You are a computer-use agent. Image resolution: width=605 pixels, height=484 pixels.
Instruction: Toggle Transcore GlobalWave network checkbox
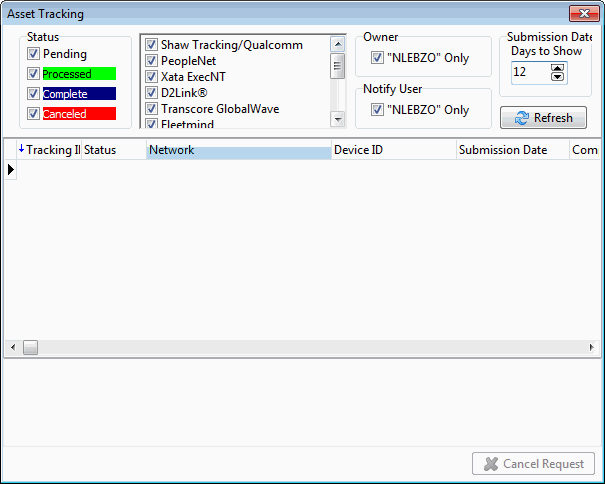point(151,108)
